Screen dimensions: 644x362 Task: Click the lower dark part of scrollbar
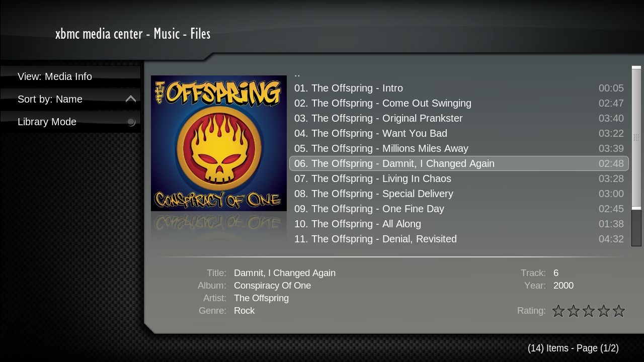click(x=636, y=228)
